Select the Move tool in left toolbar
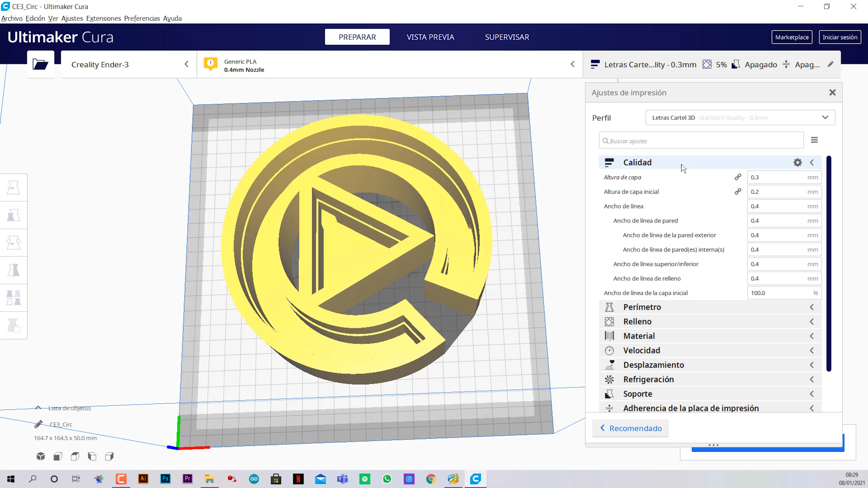The width and height of the screenshot is (868, 488). pos(14,188)
